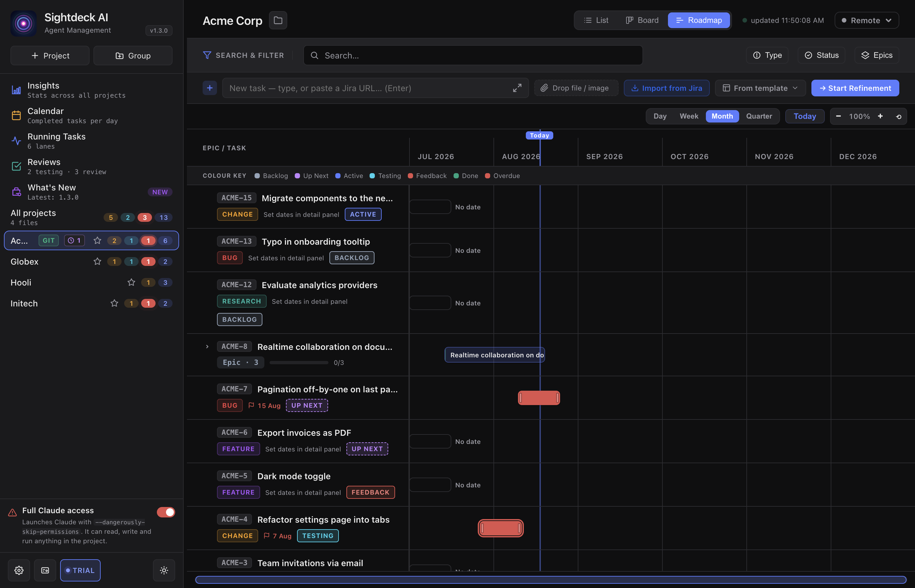The height and width of the screenshot is (588, 915).
Task: Click the Sightdeck AI logo icon
Action: [x=23, y=23]
